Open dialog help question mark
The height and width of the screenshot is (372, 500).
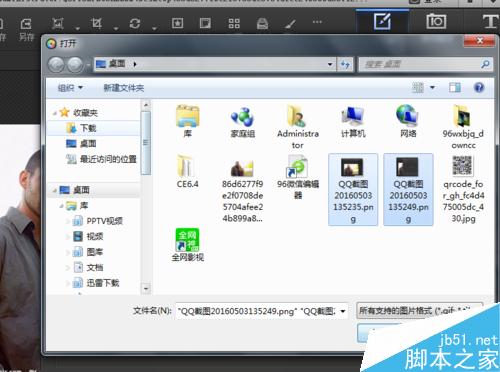tap(479, 88)
